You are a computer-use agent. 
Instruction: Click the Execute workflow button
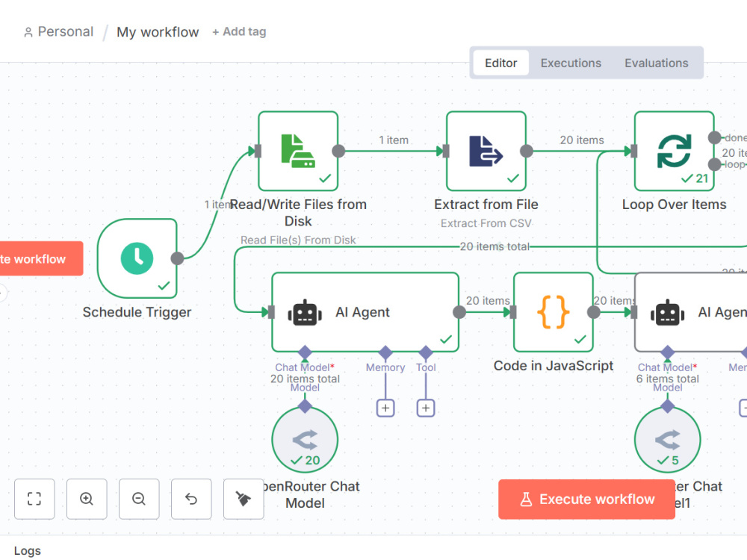tap(586, 499)
